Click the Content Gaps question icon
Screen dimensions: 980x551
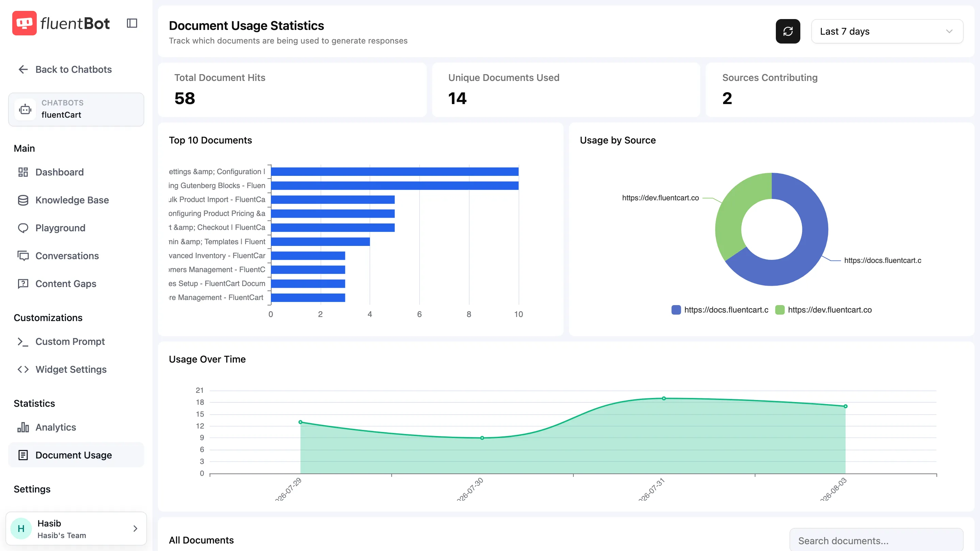23,284
